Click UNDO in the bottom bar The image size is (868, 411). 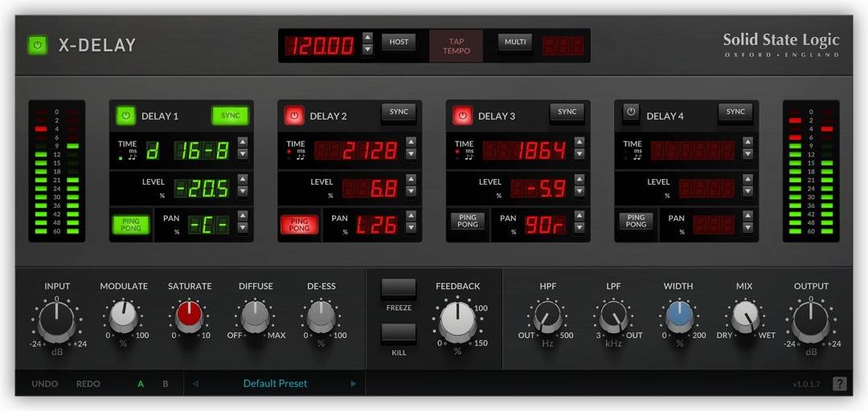(45, 384)
